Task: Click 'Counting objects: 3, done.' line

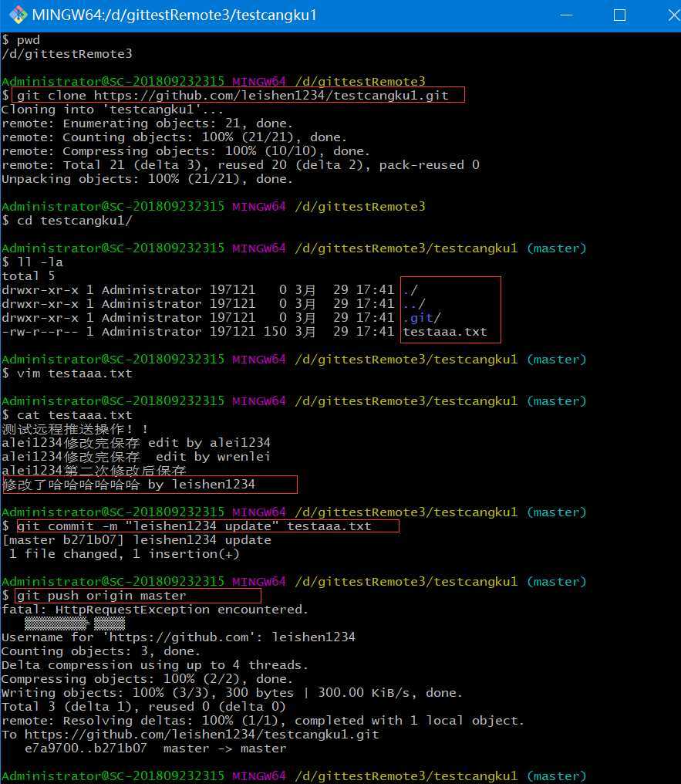Action: coord(101,651)
